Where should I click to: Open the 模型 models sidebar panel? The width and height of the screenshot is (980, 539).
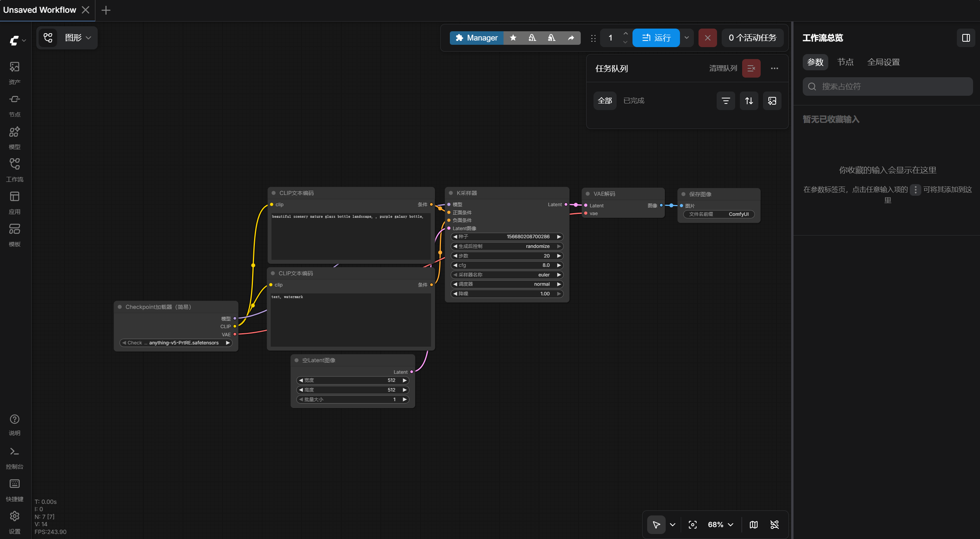pyautogui.click(x=15, y=137)
